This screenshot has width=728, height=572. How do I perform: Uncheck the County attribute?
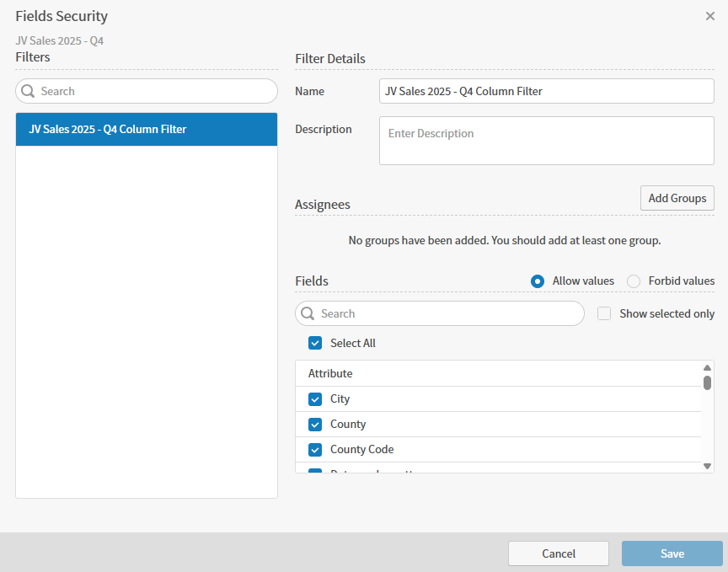[314, 424]
